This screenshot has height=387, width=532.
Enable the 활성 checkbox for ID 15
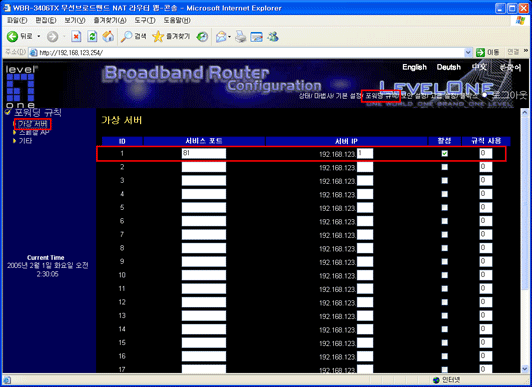(444, 343)
